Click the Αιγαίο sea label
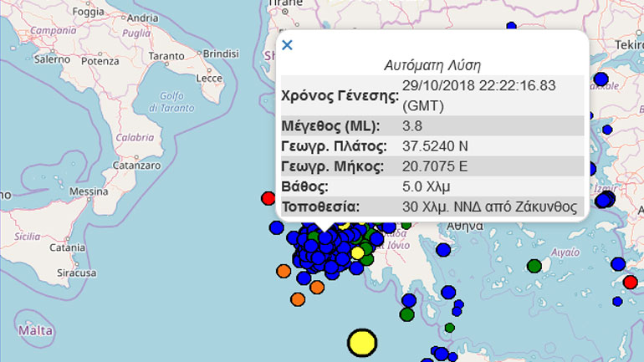 (565, 252)
